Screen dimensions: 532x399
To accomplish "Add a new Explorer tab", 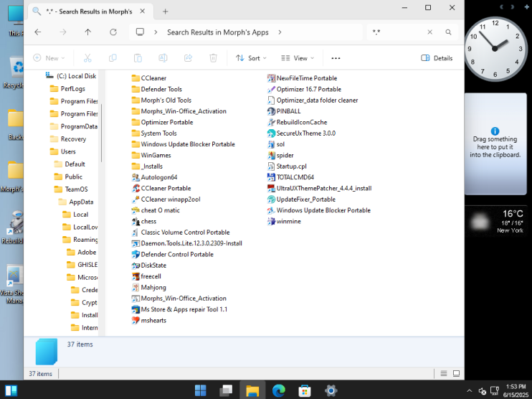I will coord(165,11).
